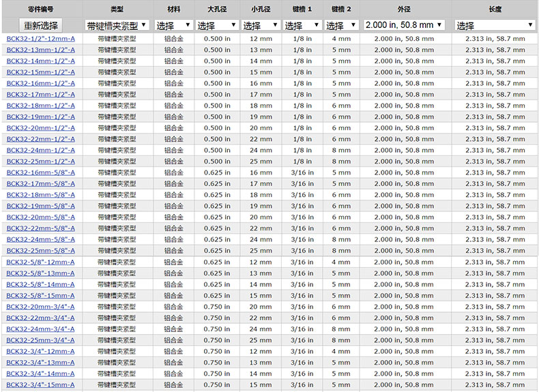Image resolution: width=539 pixels, height=392 pixels.
Task: Open part link BCK32-16mm-5/8"-A
Action: click(41, 172)
